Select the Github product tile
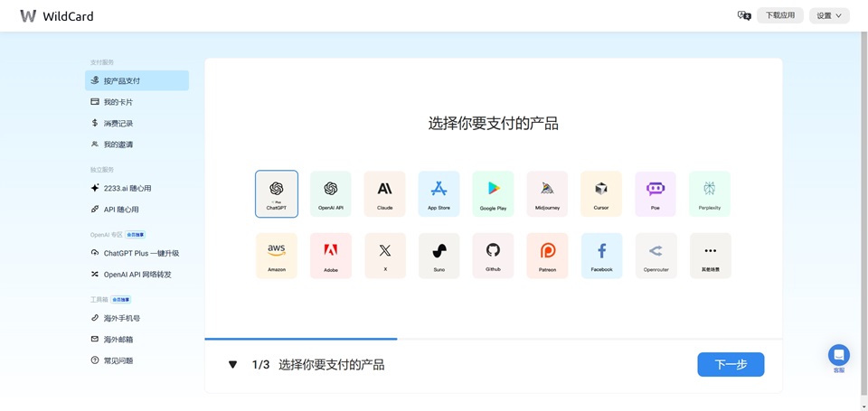 tap(493, 256)
